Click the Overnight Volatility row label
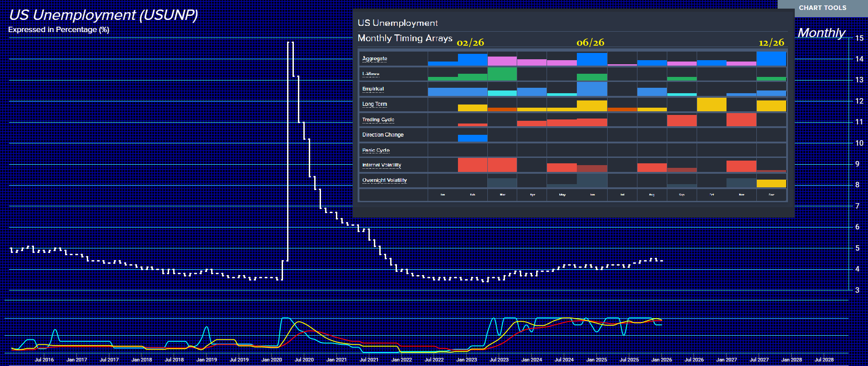The width and height of the screenshot is (868, 366). click(384, 181)
